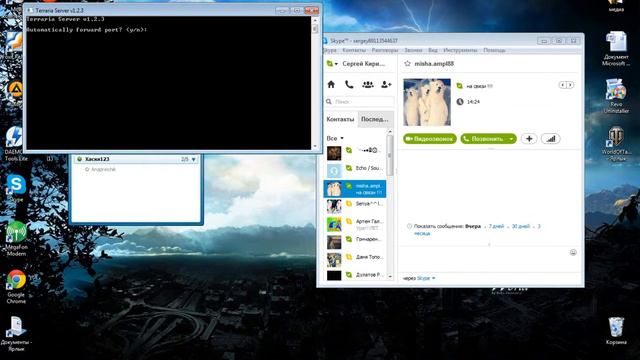This screenshot has width=640, height=360.
Task: Open the Skype desktop shortcut
Action: [x=16, y=188]
